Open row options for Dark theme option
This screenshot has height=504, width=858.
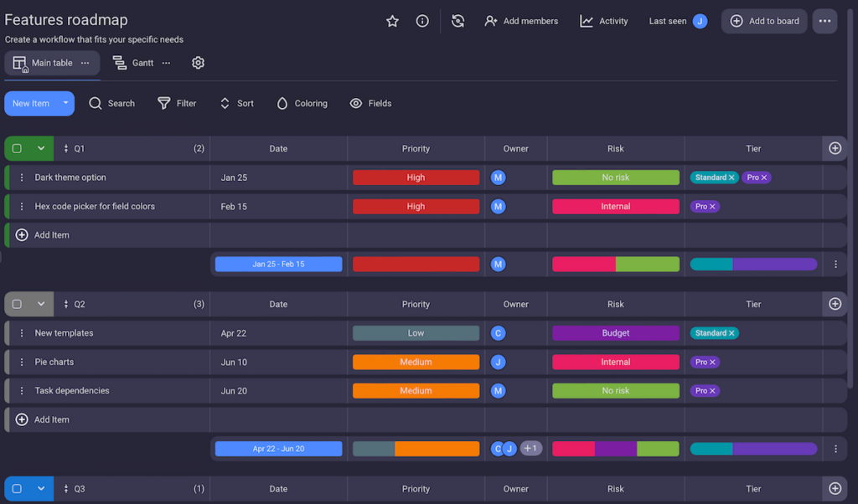click(21, 177)
